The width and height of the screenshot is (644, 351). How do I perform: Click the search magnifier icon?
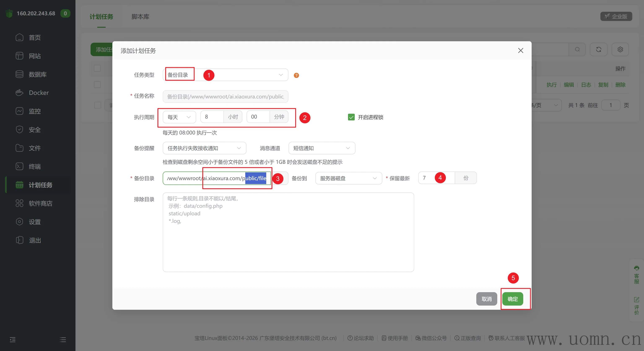point(577,49)
